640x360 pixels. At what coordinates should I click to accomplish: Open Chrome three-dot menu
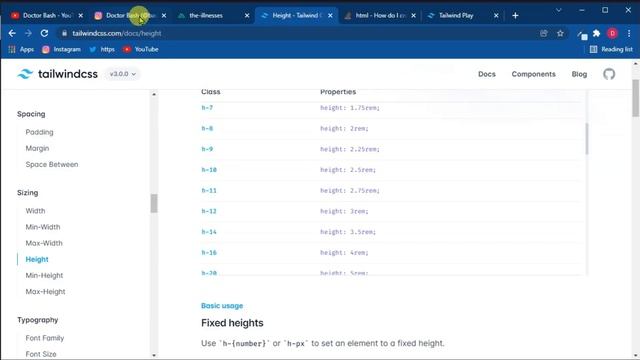coord(629,33)
